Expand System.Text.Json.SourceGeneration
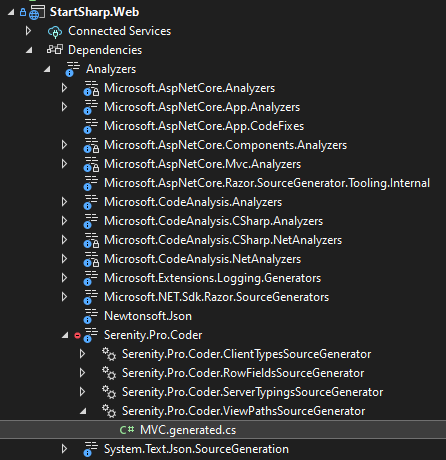 (64, 449)
